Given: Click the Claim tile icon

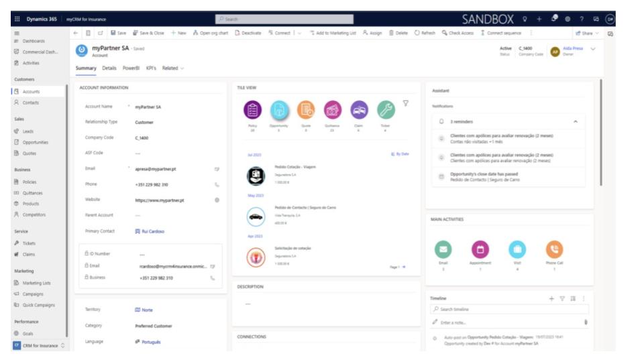Looking at the screenshot, I should (x=359, y=109).
